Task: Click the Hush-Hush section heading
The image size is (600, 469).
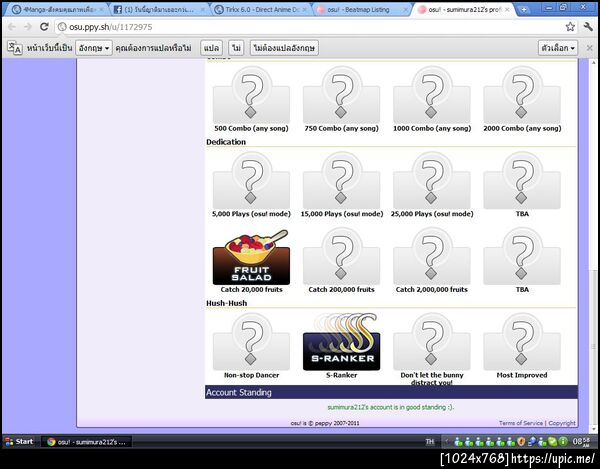Action: 227,303
